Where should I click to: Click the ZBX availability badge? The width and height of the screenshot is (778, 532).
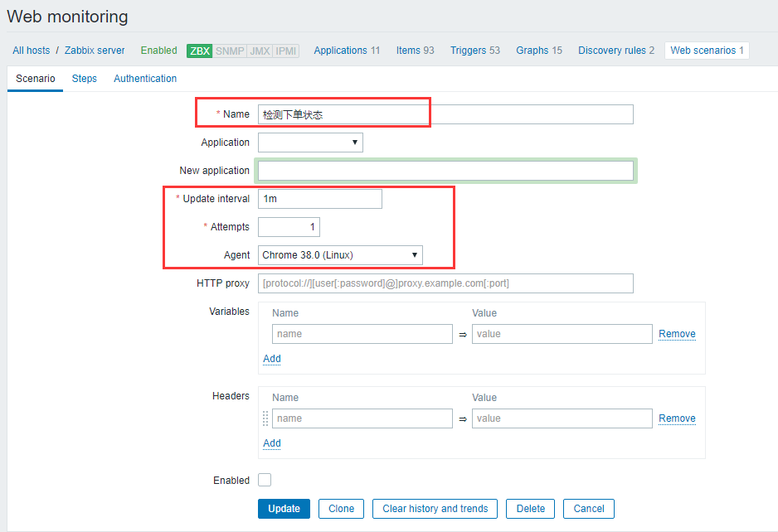coord(200,51)
